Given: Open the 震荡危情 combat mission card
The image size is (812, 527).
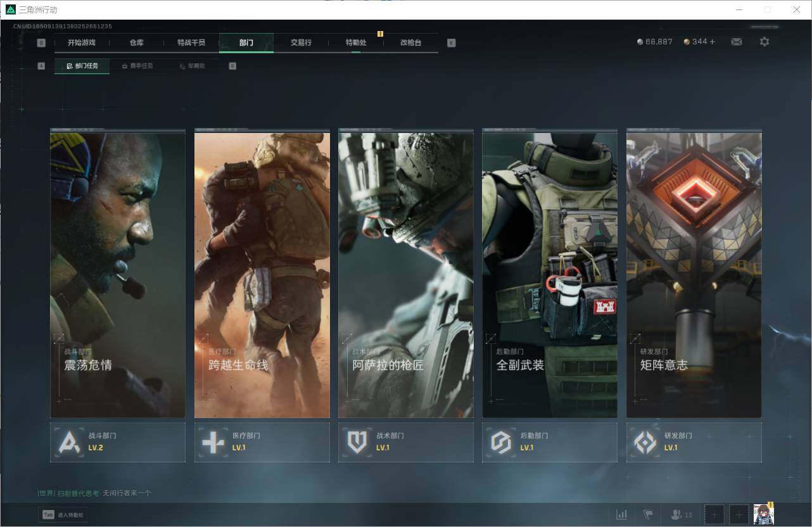Looking at the screenshot, I should (x=118, y=274).
